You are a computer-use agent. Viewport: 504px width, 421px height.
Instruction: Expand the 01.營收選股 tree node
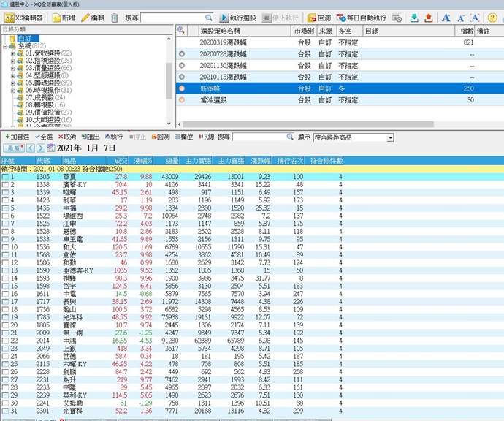click(13, 53)
